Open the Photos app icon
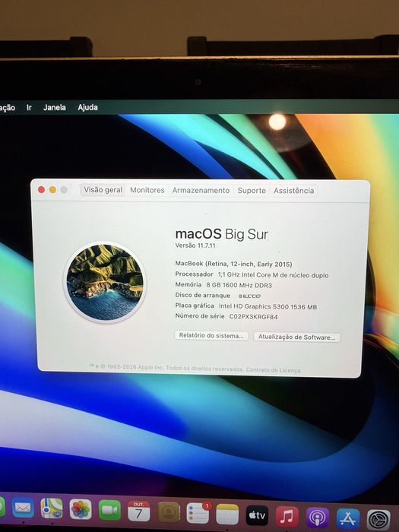 pos(81,509)
